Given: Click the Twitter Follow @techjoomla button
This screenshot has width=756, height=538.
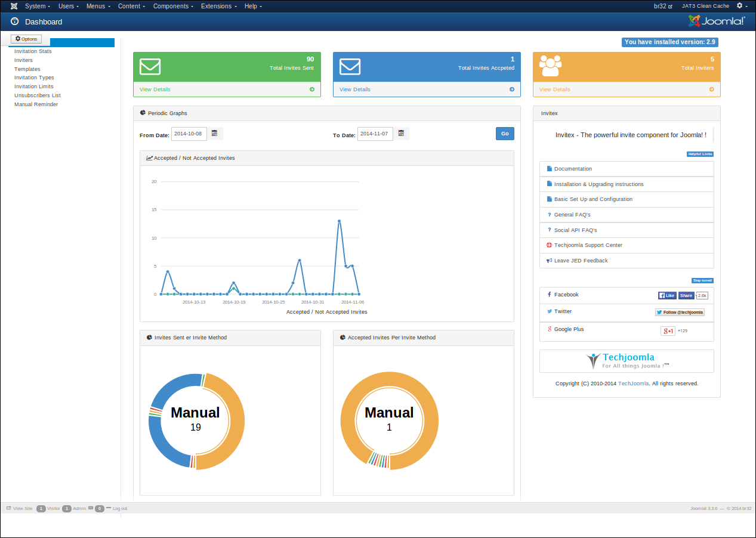Looking at the screenshot, I should tap(680, 312).
